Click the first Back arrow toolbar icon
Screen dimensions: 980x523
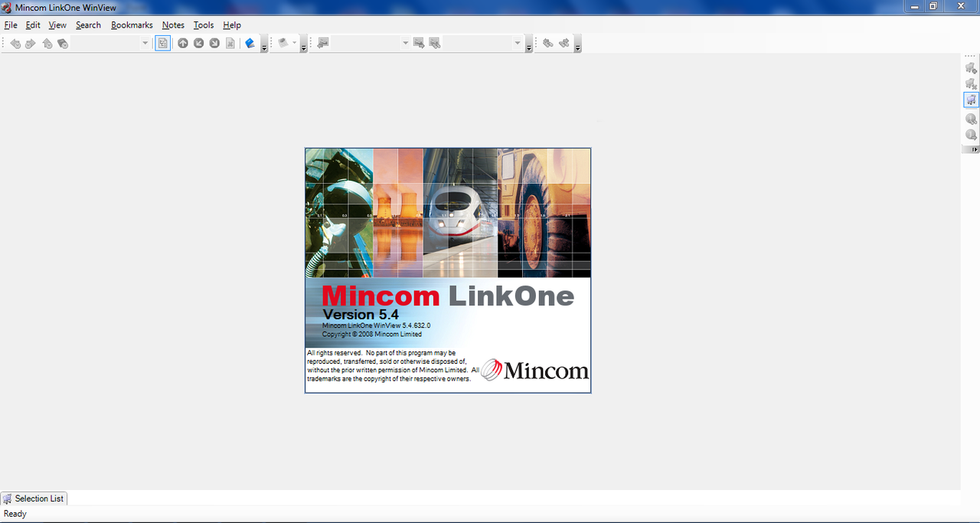tap(15, 44)
